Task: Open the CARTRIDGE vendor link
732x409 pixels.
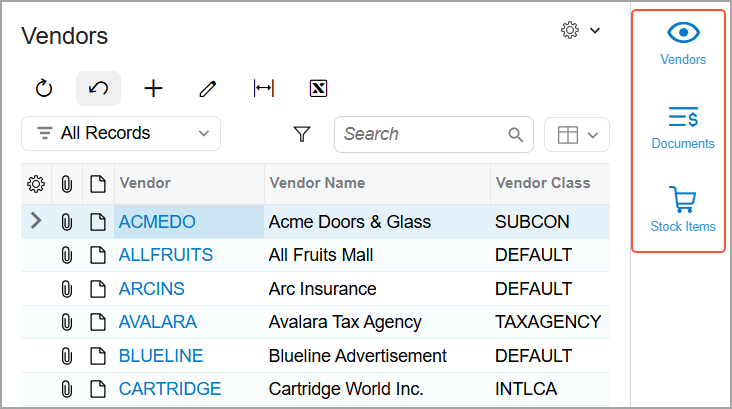Action: point(170,389)
